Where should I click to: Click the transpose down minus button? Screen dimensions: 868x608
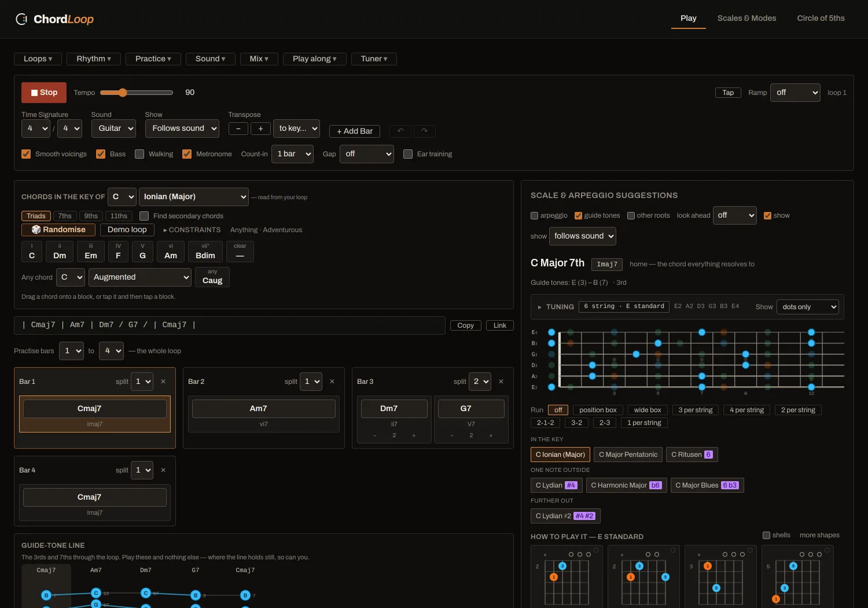[x=238, y=129]
